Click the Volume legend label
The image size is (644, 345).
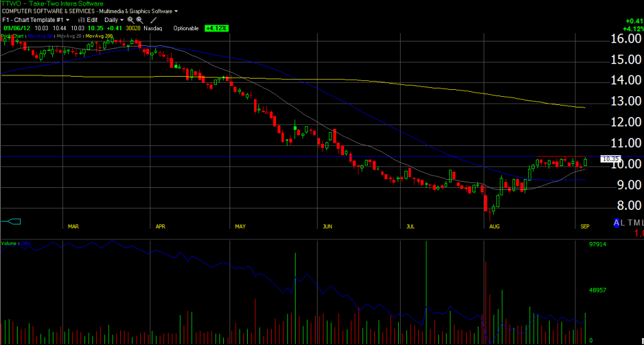[x=9, y=243]
